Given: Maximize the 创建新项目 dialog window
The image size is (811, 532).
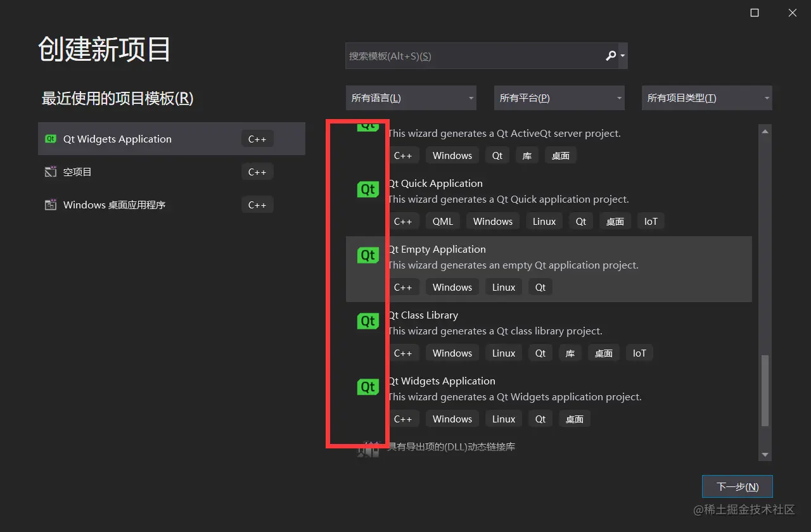Looking at the screenshot, I should pyautogui.click(x=755, y=13).
